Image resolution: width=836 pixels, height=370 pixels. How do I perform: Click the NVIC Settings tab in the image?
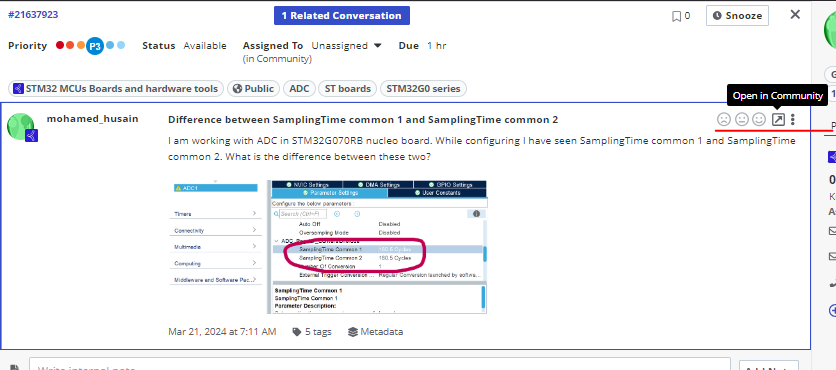(x=307, y=184)
